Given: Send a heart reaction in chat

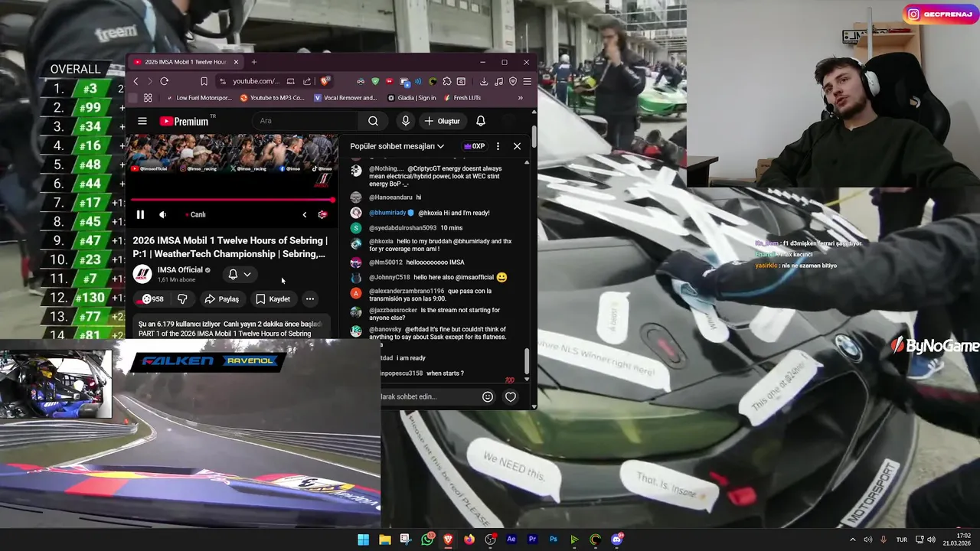Looking at the screenshot, I should (x=511, y=396).
